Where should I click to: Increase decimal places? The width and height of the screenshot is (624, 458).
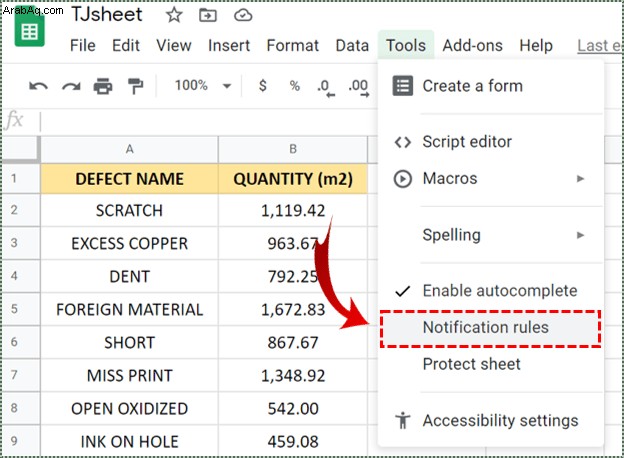359,88
